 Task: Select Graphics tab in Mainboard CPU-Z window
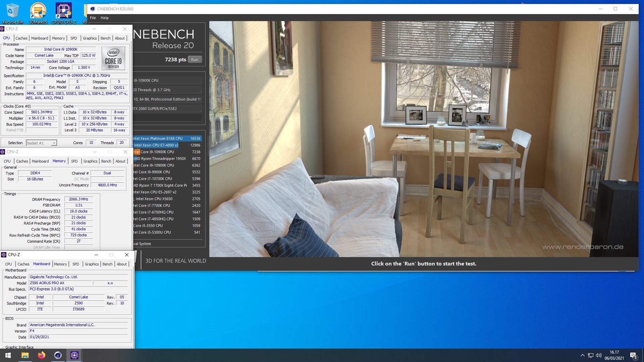pyautogui.click(x=92, y=264)
